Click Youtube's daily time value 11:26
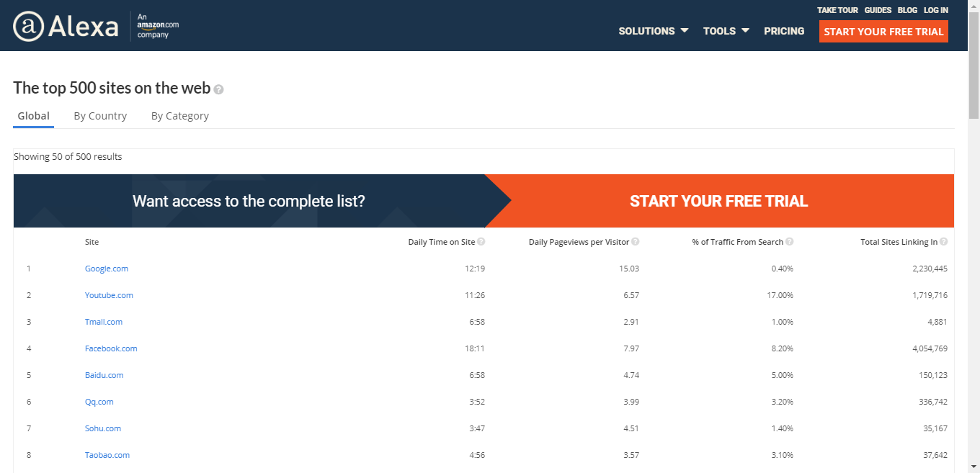The image size is (980, 473). [475, 295]
